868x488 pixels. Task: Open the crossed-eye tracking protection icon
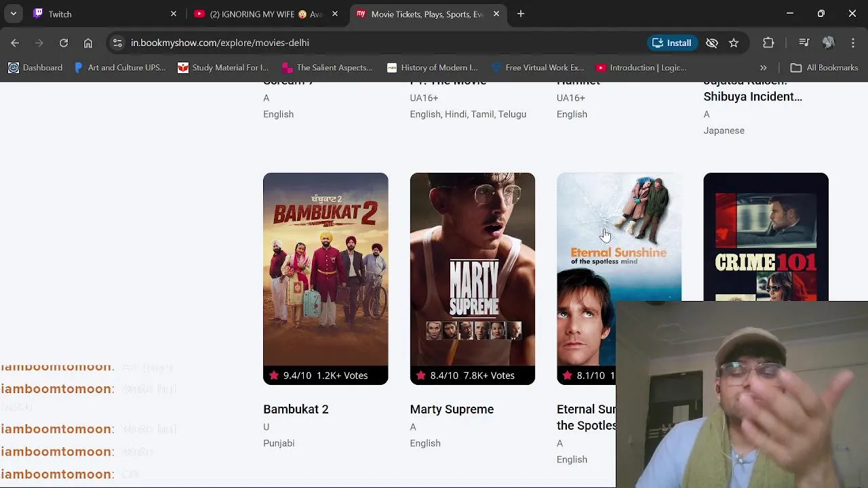click(x=711, y=43)
